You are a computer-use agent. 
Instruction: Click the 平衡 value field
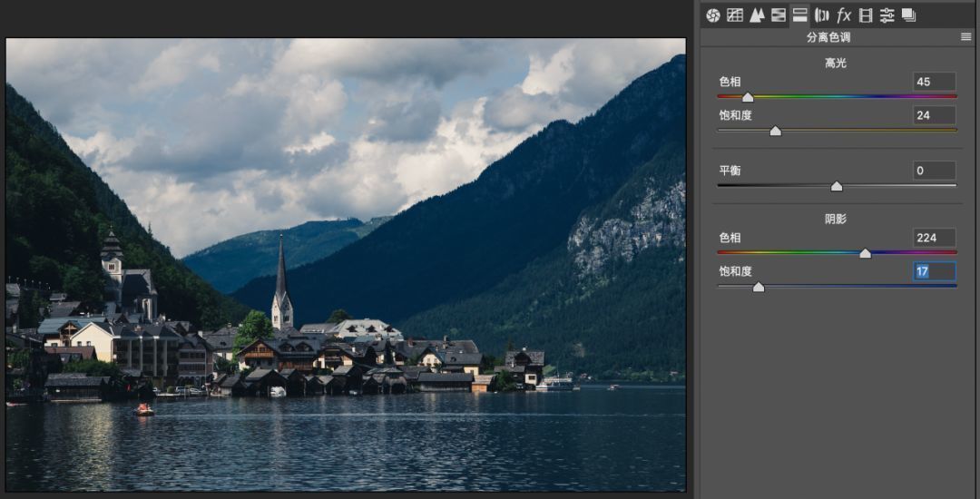(934, 171)
